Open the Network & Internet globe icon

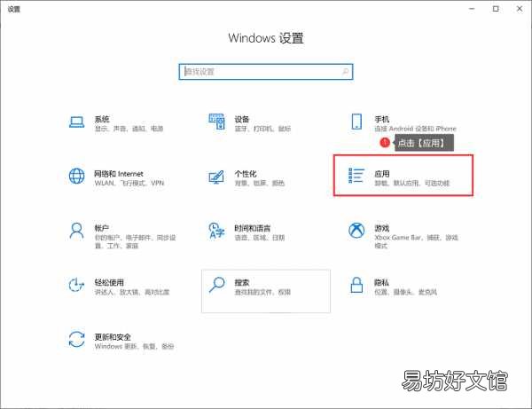[x=76, y=177]
